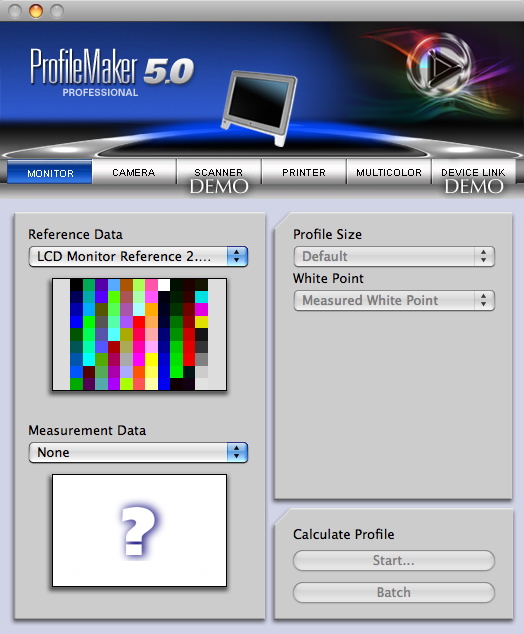Open the Measurement Data dropdown set to None
This screenshot has width=524, height=634.
click(x=138, y=452)
